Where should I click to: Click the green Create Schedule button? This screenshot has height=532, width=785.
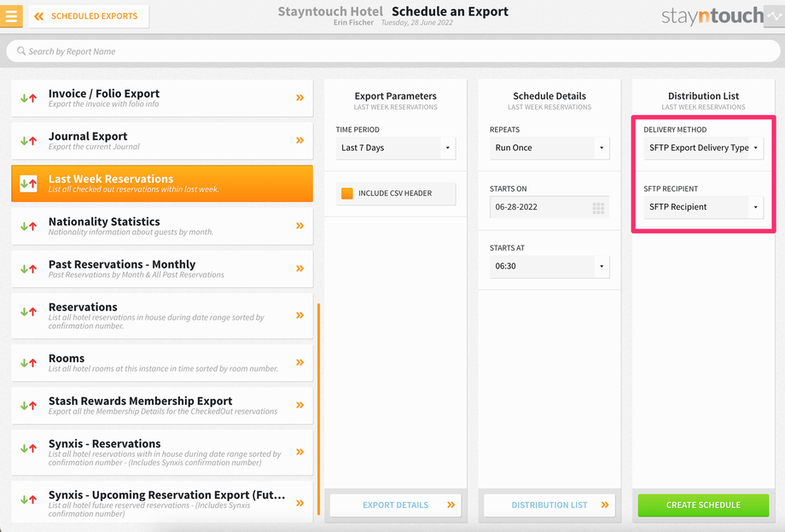click(x=703, y=505)
